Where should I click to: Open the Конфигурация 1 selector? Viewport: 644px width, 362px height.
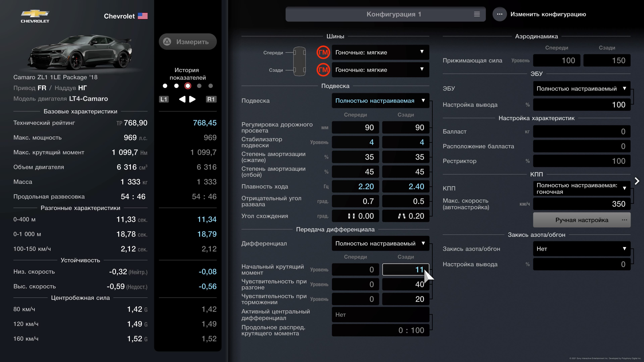coord(386,14)
